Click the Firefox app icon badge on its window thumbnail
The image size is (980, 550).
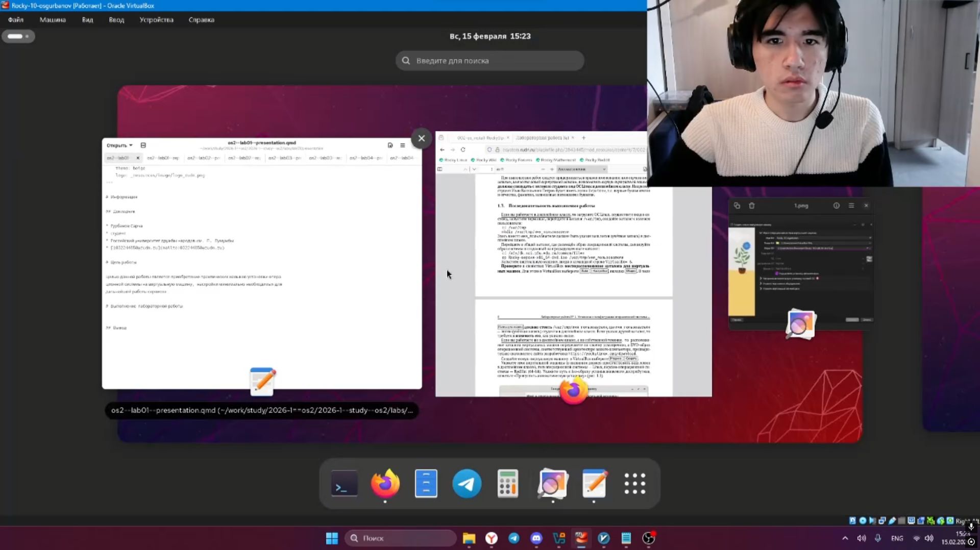[574, 391]
